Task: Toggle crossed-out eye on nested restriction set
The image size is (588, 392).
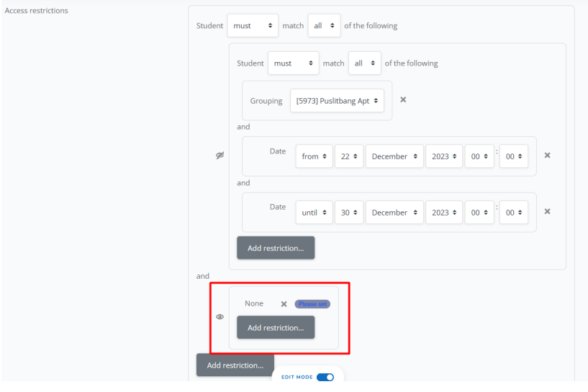Action: (220, 156)
